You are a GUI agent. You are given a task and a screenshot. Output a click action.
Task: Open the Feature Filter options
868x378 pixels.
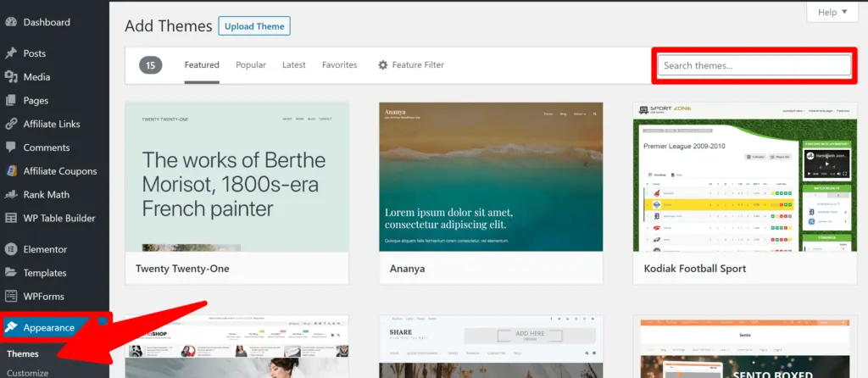[411, 64]
